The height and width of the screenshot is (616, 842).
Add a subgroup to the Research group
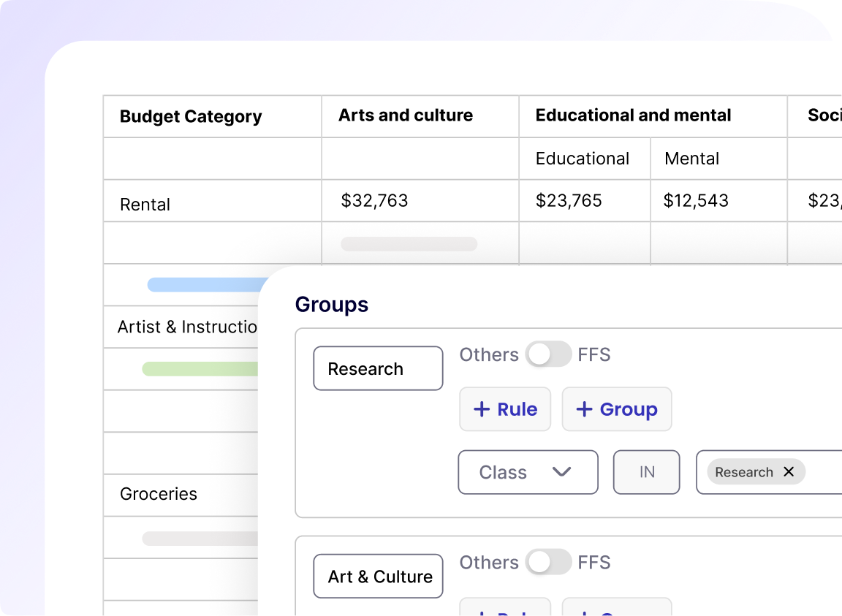click(x=617, y=409)
